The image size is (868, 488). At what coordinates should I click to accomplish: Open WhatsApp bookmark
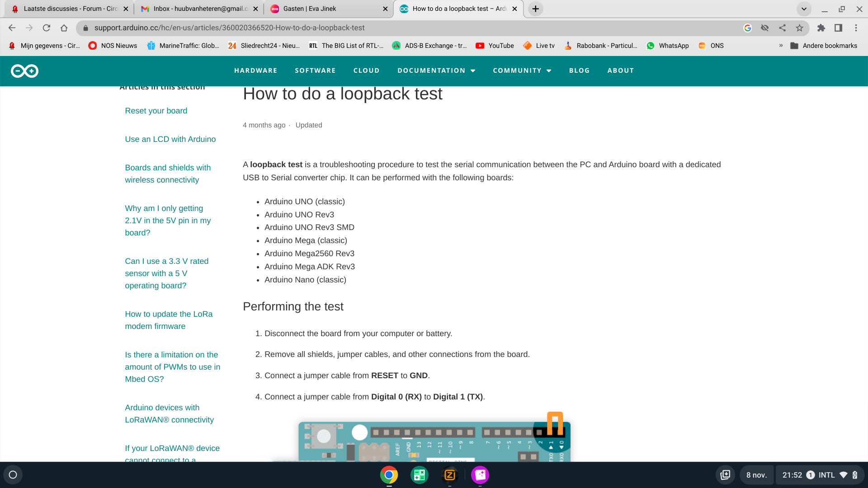pos(668,46)
